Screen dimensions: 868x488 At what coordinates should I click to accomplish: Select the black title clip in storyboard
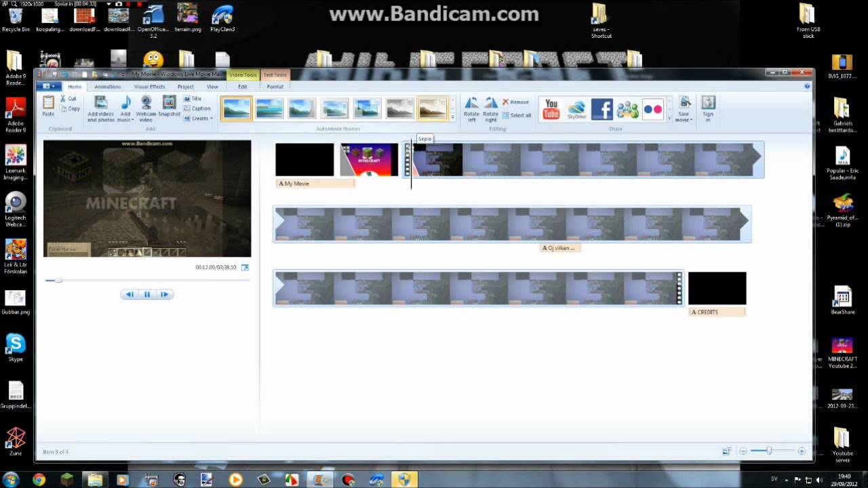click(x=304, y=160)
